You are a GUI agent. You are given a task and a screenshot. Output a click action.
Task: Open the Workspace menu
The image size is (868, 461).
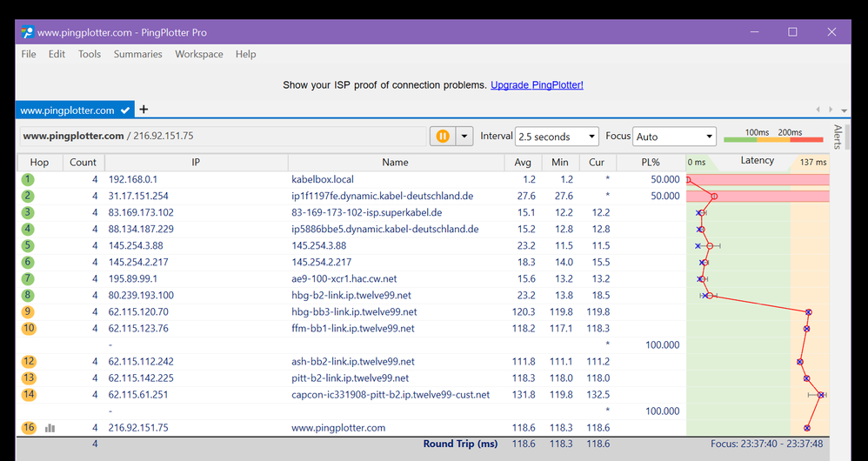coord(198,54)
